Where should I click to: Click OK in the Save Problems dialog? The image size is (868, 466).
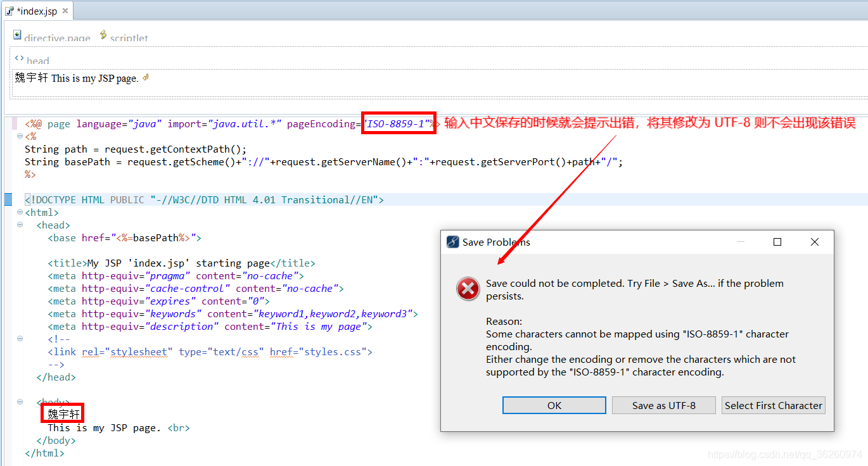(x=554, y=405)
